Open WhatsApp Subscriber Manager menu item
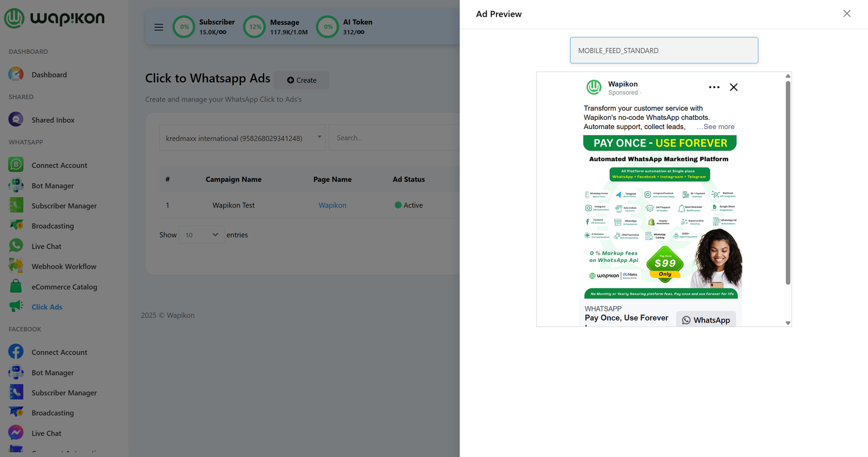Image resolution: width=868 pixels, height=457 pixels. click(x=64, y=206)
